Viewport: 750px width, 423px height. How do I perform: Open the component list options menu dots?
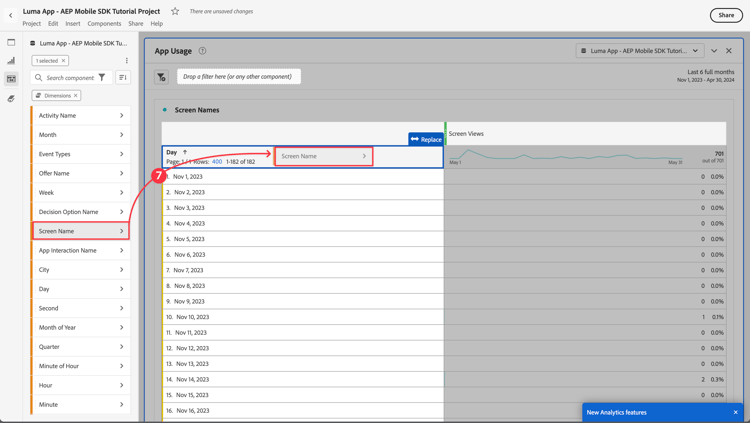coord(127,61)
